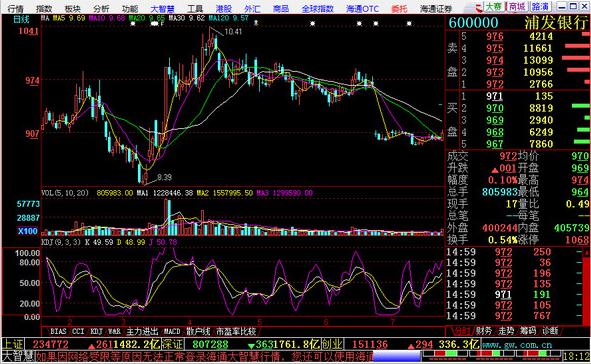The width and height of the screenshot is (591, 364).
Task: Click the 商城 button
Action: 517,7
